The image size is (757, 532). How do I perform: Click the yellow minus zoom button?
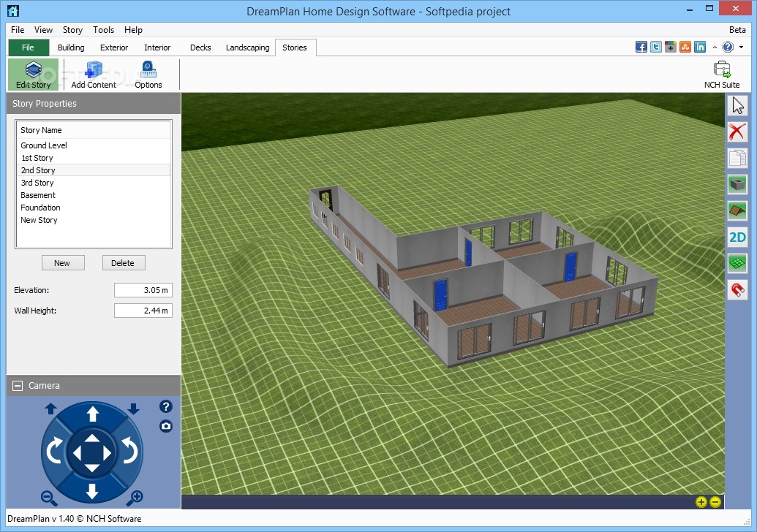(715, 502)
